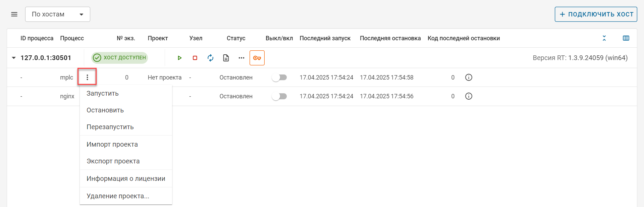
Task: Click the 'ПОДКЛЮЧИТЬ ХОСТ' button
Action: pyautogui.click(x=596, y=14)
